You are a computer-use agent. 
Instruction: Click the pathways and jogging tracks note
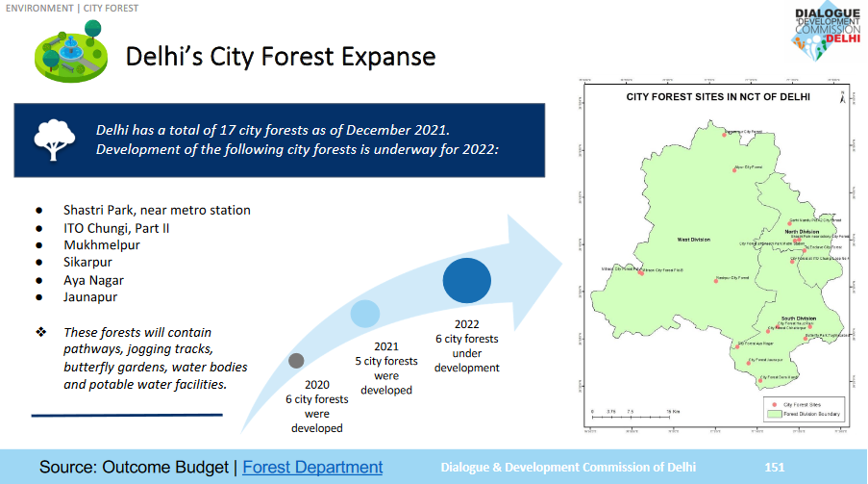coord(155,358)
